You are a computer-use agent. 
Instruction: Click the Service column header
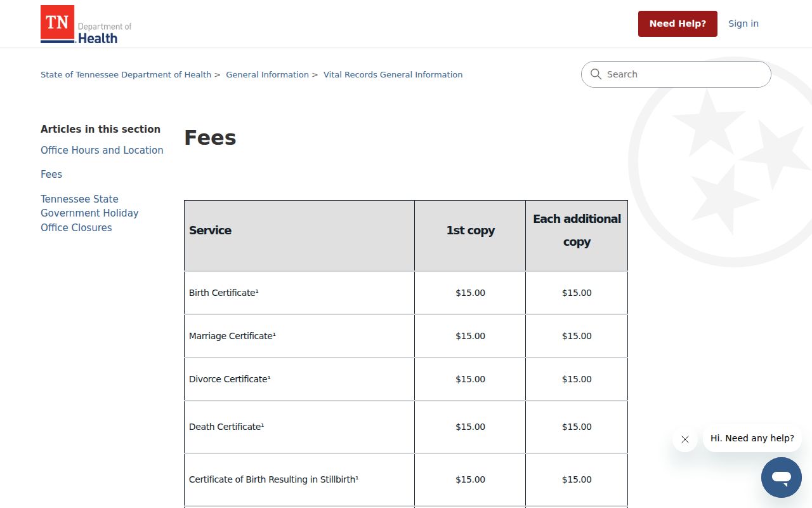click(299, 236)
